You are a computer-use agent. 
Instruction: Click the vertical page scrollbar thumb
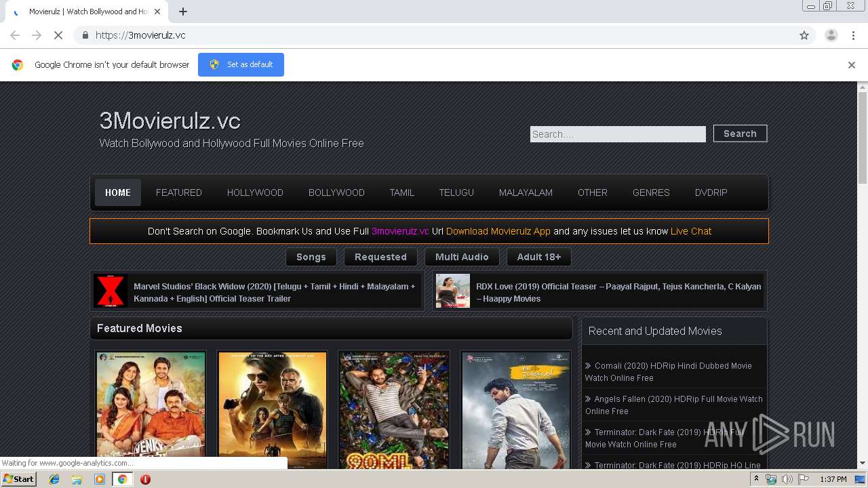click(863, 138)
